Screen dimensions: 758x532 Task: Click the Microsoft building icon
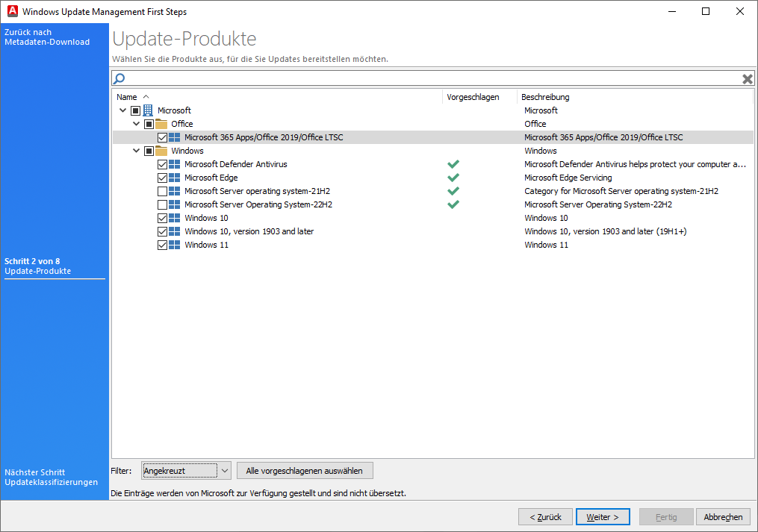148,110
